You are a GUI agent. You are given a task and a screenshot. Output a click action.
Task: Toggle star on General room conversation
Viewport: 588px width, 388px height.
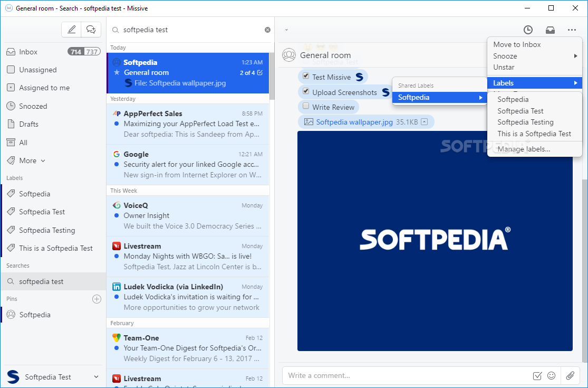(x=117, y=72)
